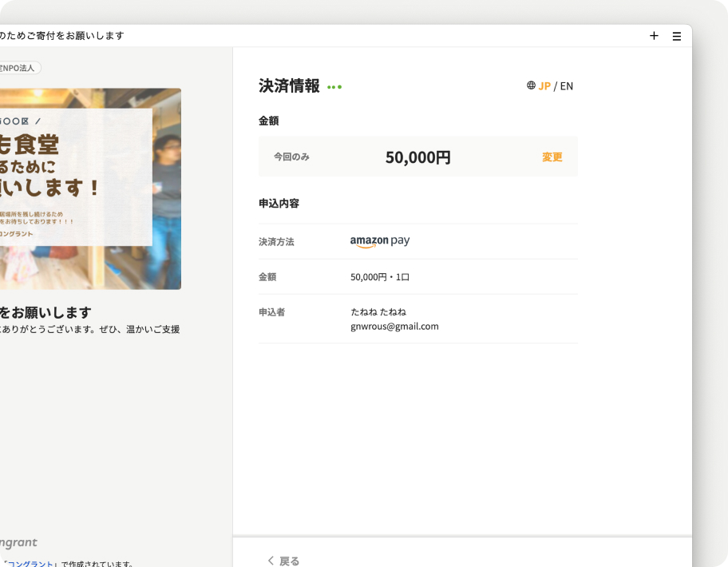The height and width of the screenshot is (567, 728).
Task: Open the hamburger menu icon
Action: tap(677, 36)
